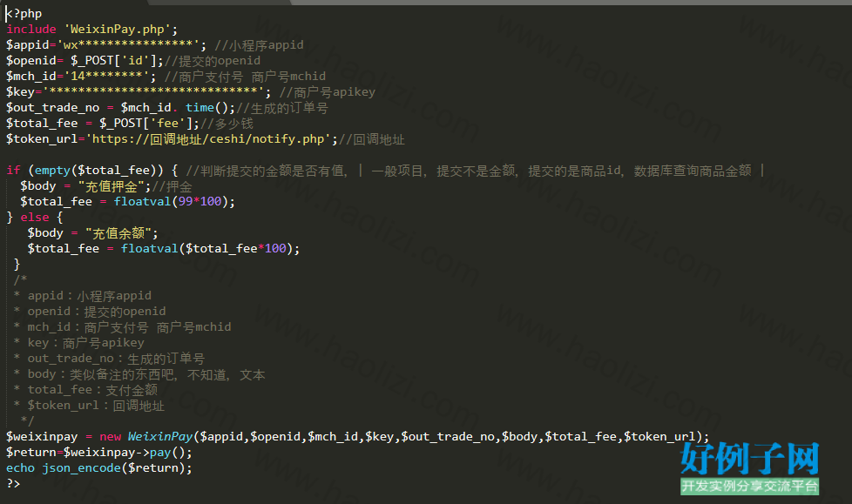Click the $appid variable assignment line
The height and width of the screenshot is (504, 852).
[106, 45]
